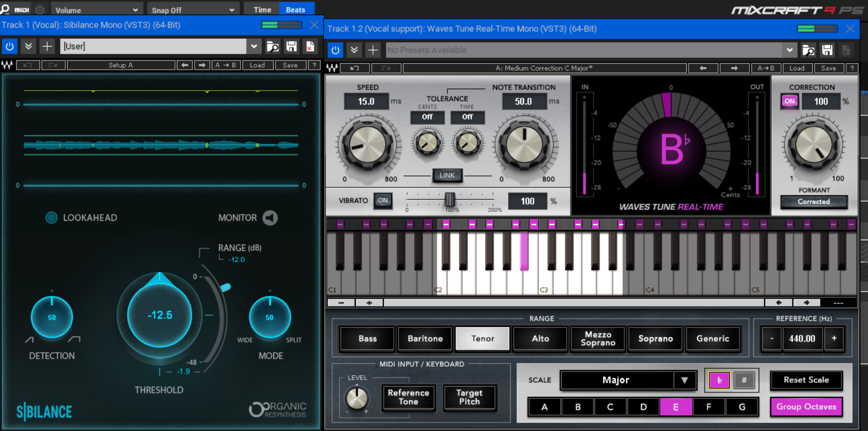Click plus icon in Waves Tune header

click(x=373, y=50)
